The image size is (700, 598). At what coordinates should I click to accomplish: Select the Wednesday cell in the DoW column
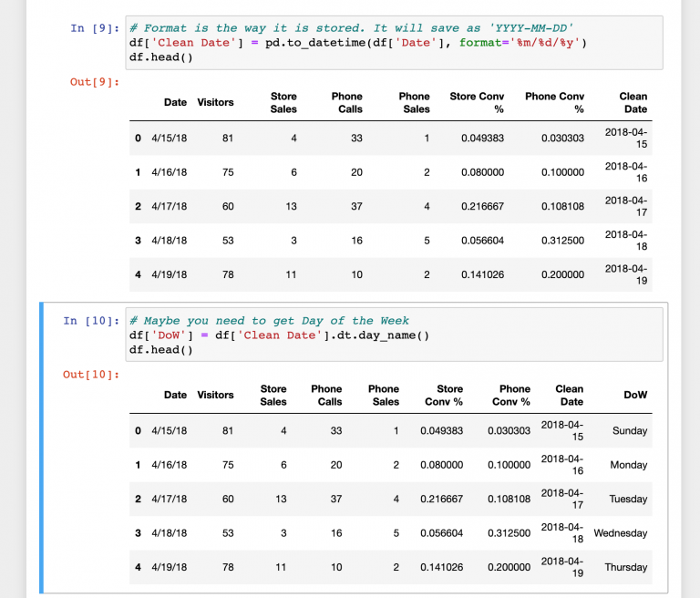(x=620, y=533)
